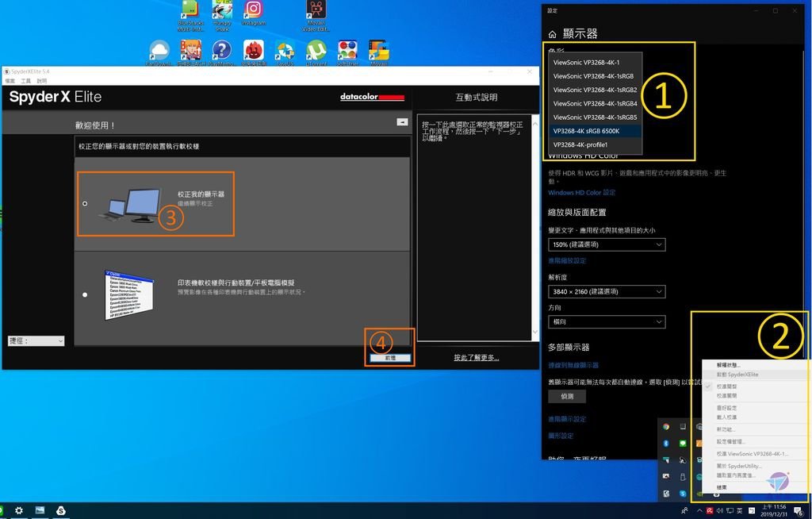This screenshot has height=519, width=812.
Task: Click the 前進 next button in SpyderX
Action: 390,358
